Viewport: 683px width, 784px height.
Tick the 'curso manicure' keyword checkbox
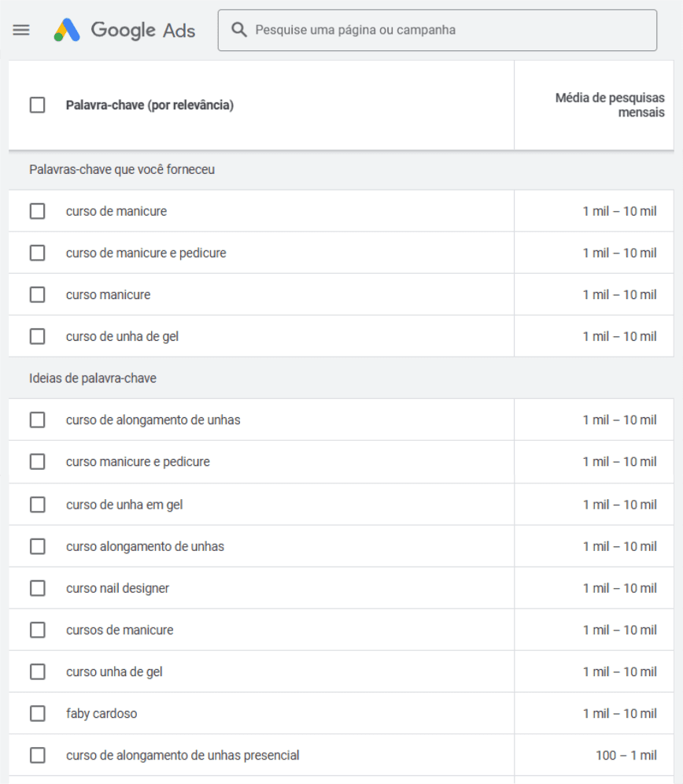(37, 294)
